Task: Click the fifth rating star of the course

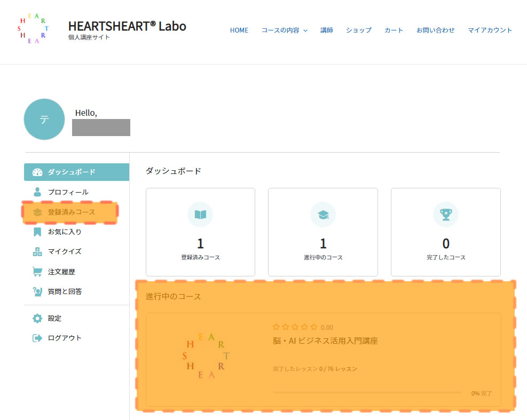Action: [x=314, y=327]
